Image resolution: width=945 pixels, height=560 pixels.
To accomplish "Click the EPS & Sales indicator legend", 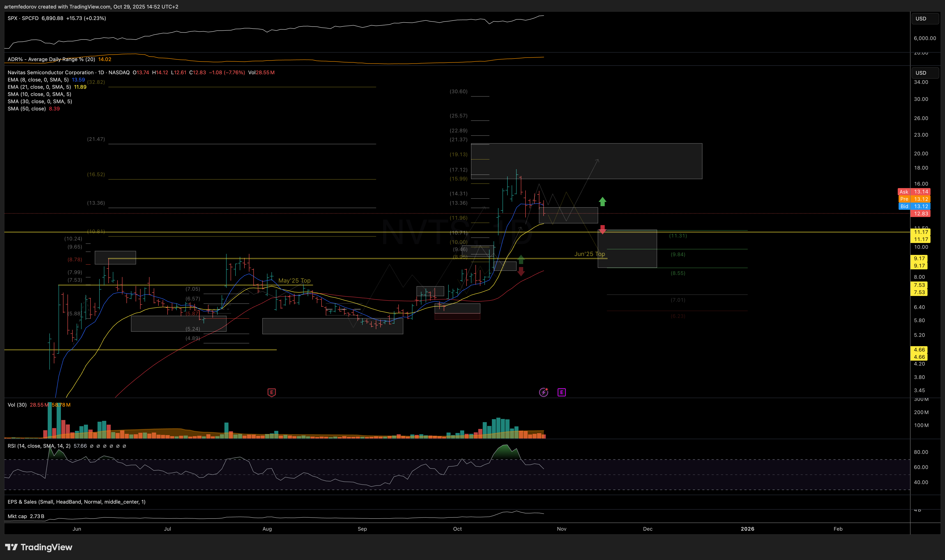I will tap(77, 502).
